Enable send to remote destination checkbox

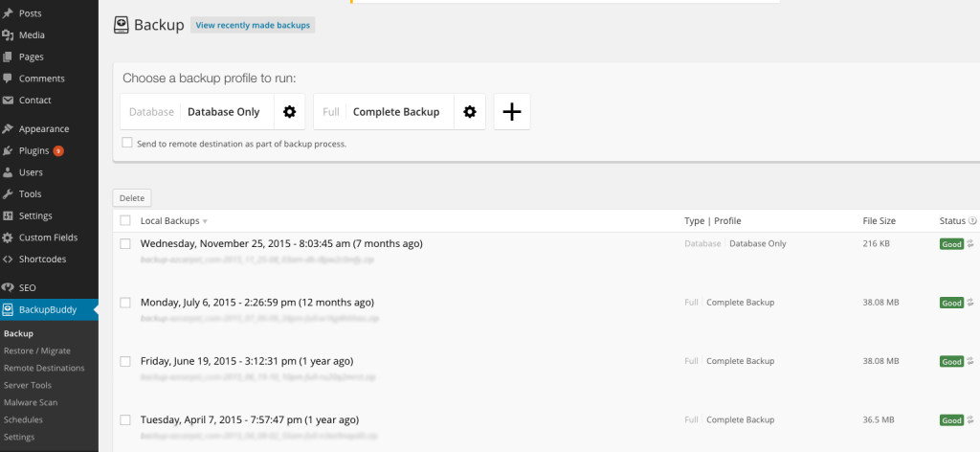[127, 143]
